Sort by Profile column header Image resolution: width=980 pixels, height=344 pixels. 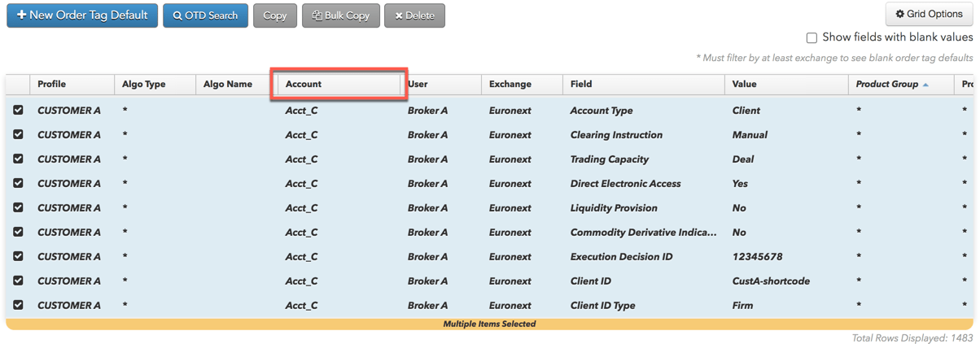click(72, 85)
